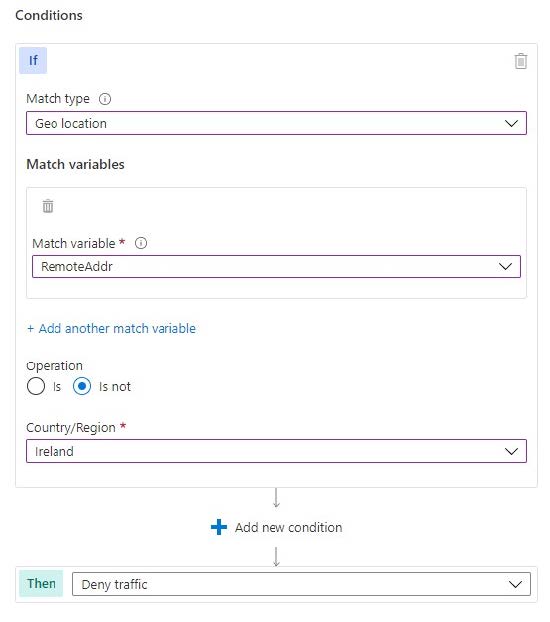The width and height of the screenshot is (550, 622).
Task: Show info tooltip next to Match type
Action: point(105,99)
